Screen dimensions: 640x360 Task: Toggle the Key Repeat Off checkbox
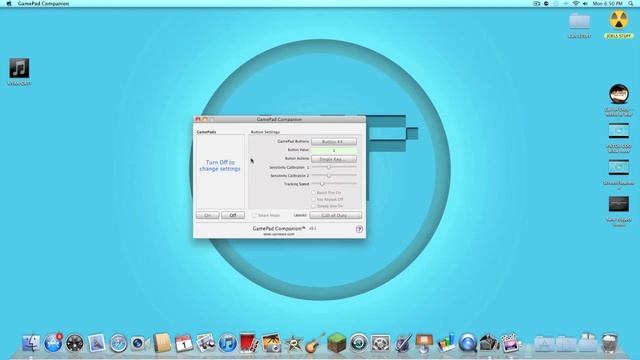point(313,199)
